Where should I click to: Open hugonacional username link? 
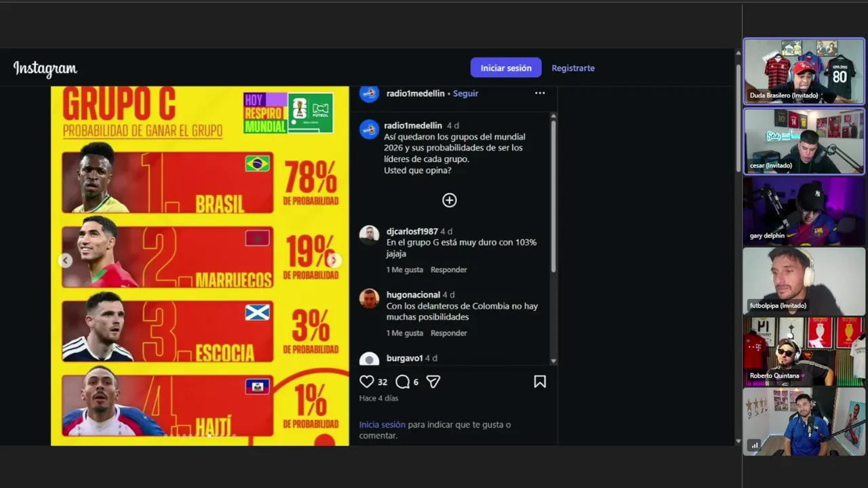pos(413,295)
